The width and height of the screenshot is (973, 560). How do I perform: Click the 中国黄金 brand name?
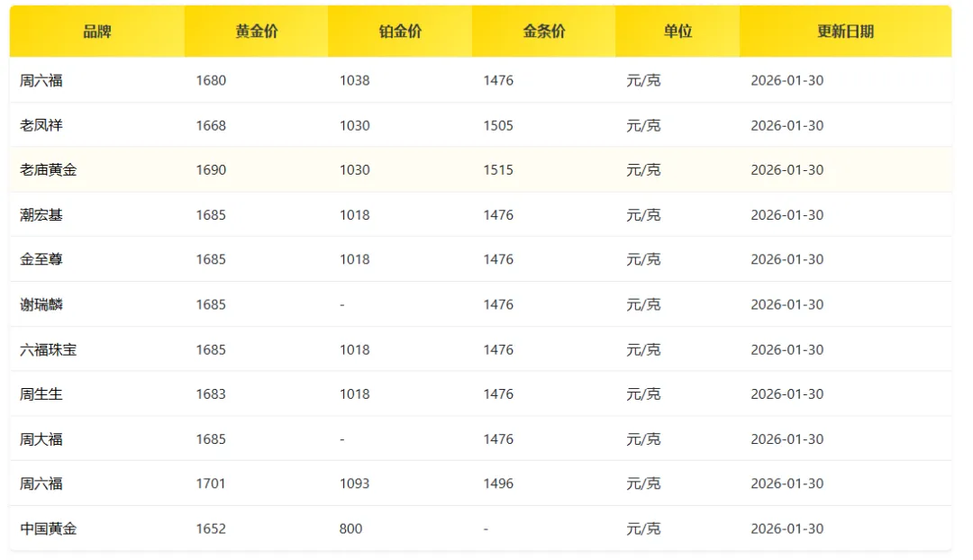point(49,528)
